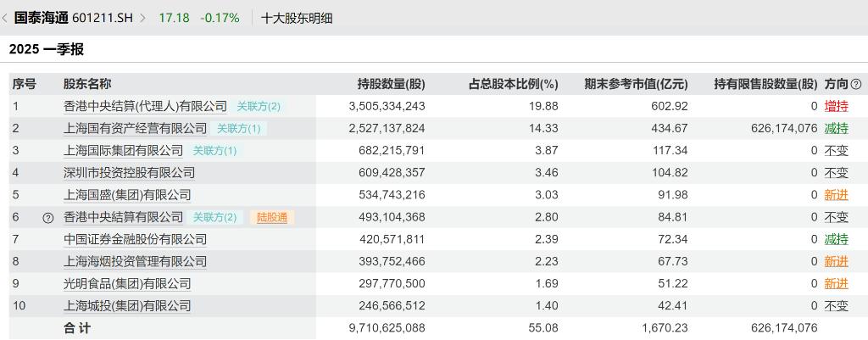The width and height of the screenshot is (868, 340).
Task: Select percentage 14.33
Action: pyautogui.click(x=544, y=129)
